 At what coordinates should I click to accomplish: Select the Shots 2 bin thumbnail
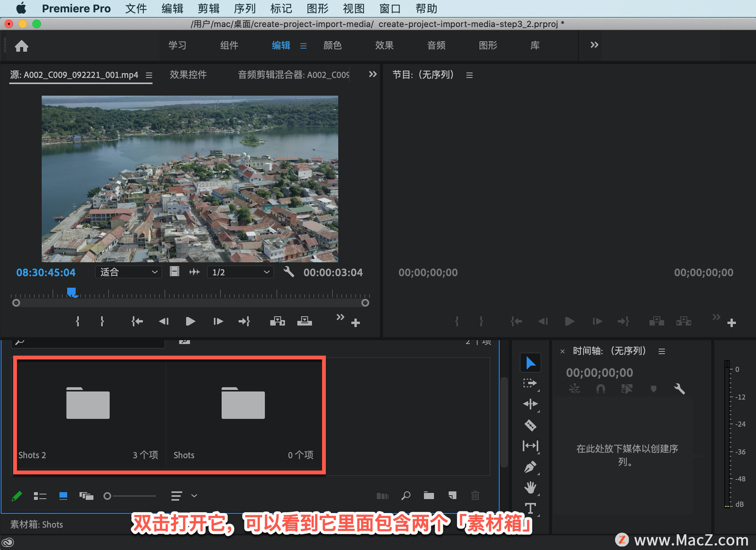tap(88, 403)
